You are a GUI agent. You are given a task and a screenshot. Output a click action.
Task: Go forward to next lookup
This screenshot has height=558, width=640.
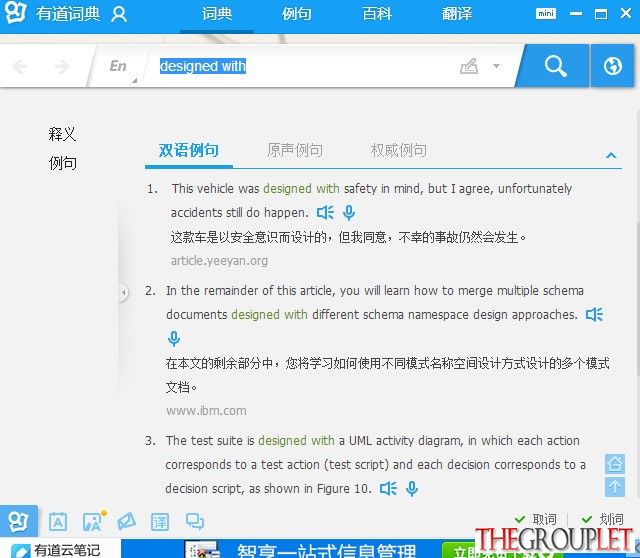62,66
